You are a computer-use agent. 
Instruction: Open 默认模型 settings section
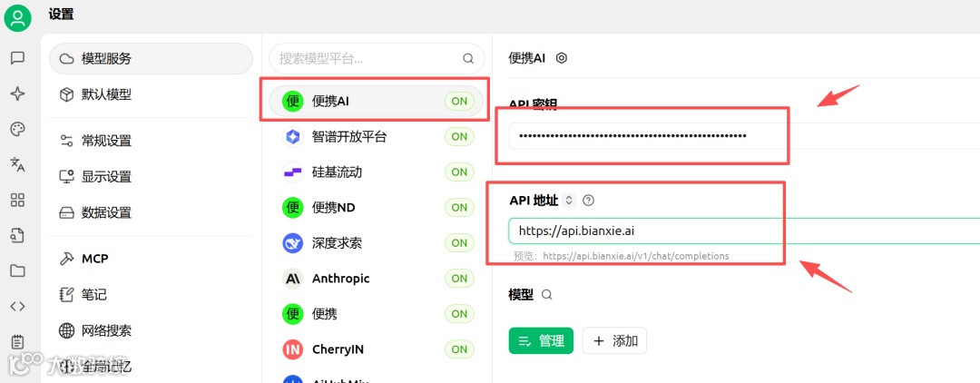pyautogui.click(x=151, y=95)
